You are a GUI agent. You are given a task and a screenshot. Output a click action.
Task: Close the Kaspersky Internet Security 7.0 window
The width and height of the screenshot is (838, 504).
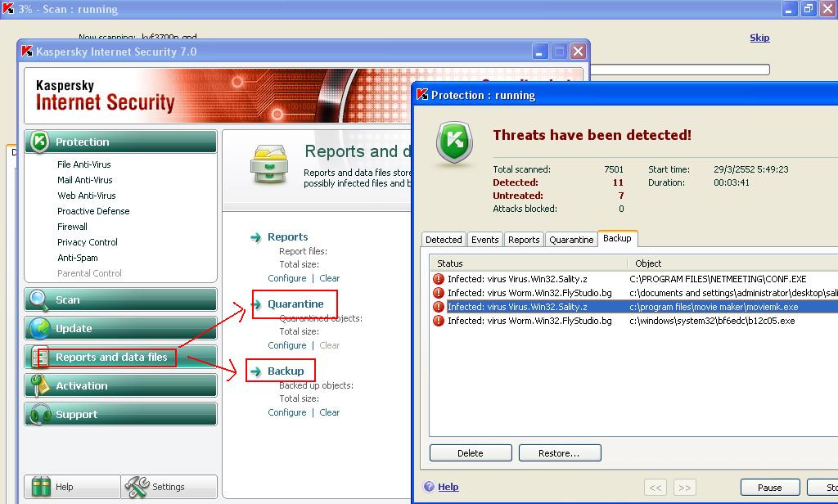click(578, 52)
